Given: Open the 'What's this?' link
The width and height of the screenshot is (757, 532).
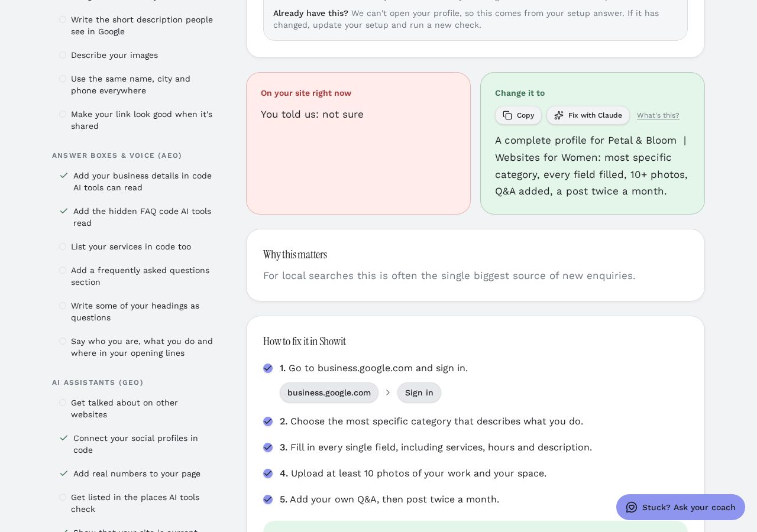Looking at the screenshot, I should [658, 115].
